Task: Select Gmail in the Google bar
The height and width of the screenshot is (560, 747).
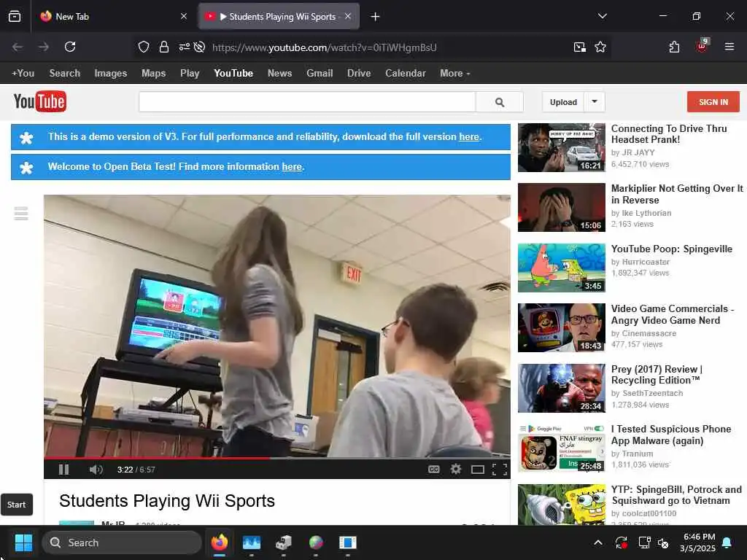Action: [320, 74]
